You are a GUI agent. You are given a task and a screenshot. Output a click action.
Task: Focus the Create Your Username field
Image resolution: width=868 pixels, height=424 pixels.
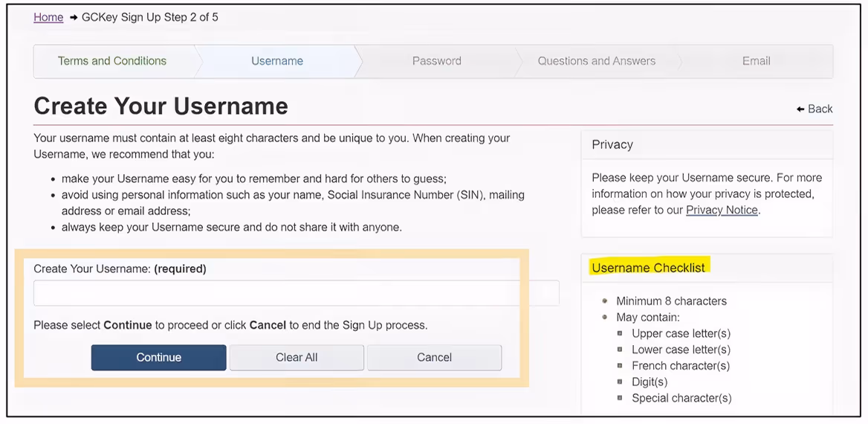[x=297, y=292]
